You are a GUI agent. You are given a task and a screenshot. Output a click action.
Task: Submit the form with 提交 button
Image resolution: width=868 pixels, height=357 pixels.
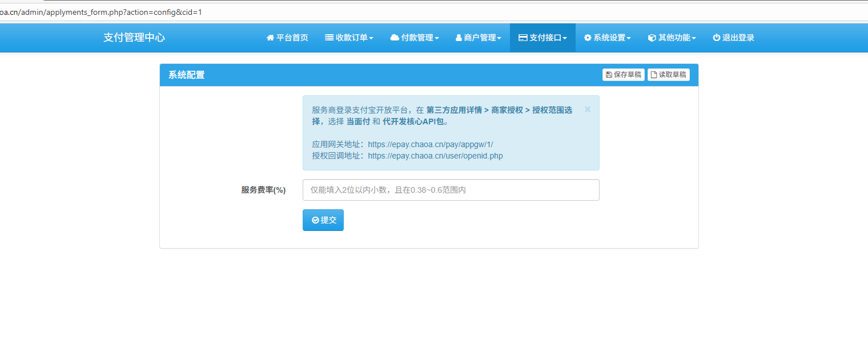tap(323, 220)
